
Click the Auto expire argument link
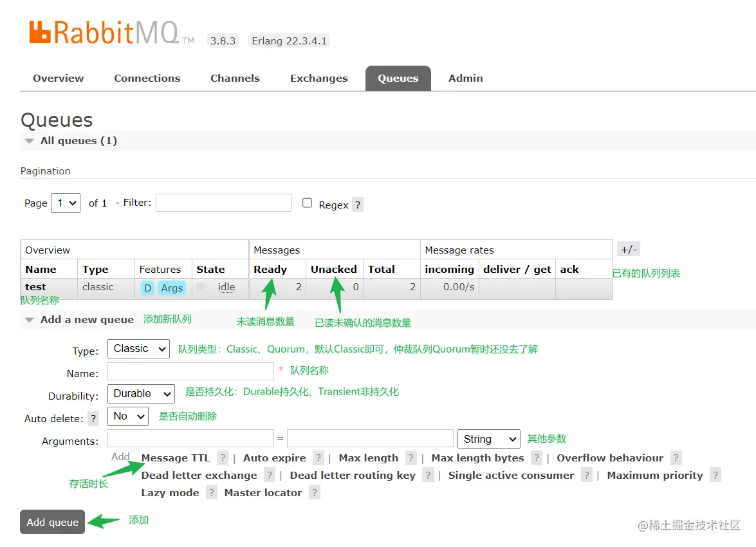click(274, 458)
